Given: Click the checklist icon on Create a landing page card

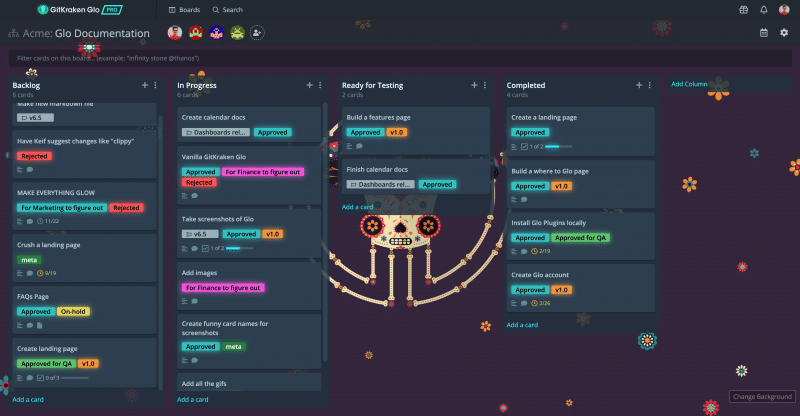Looking at the screenshot, I should (x=524, y=146).
